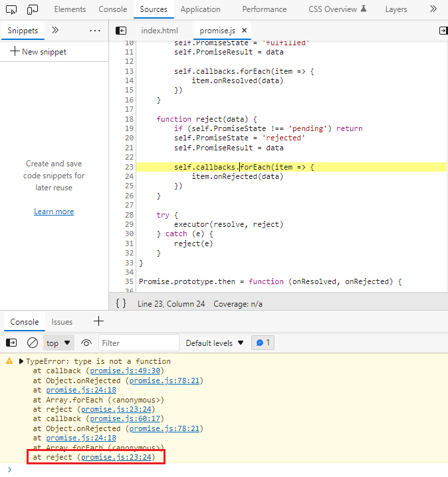This screenshot has width=448, height=477.
Task: Open last promise.js:23:24 link at bottom
Action: click(x=116, y=456)
